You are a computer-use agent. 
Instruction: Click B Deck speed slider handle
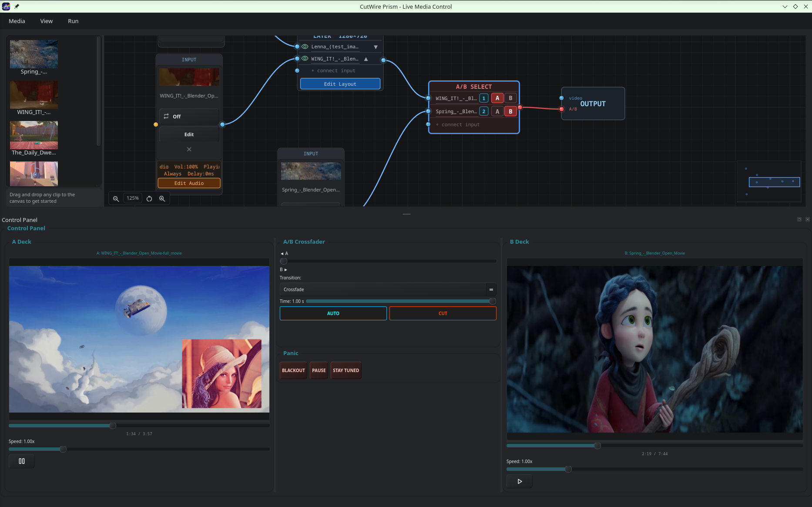pos(568,469)
